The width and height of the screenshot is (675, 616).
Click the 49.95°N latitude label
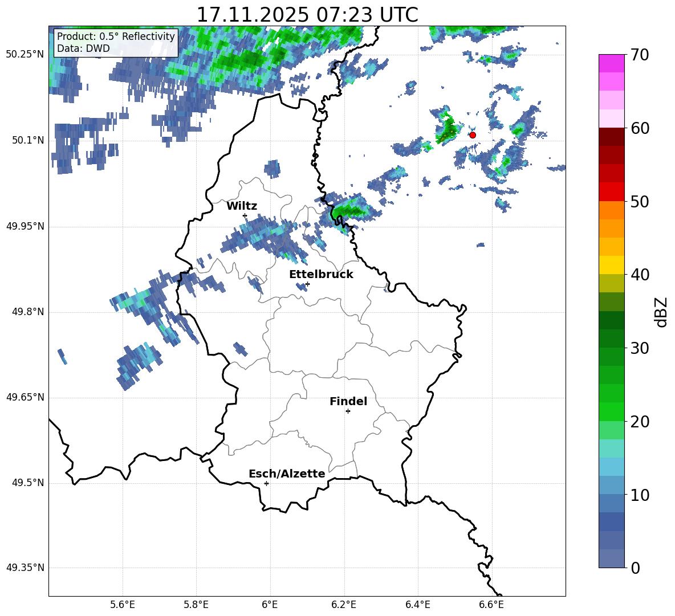[25, 226]
